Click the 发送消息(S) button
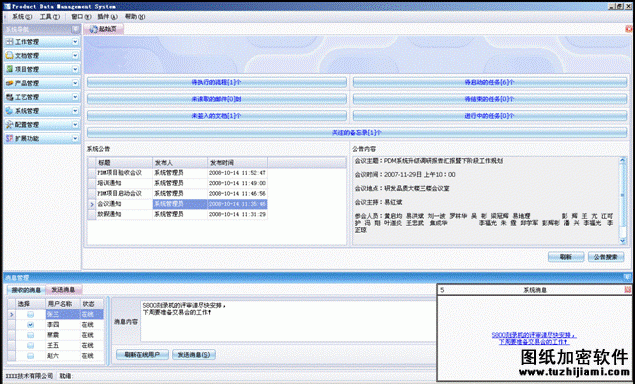The height and width of the screenshot is (384, 635). [x=194, y=355]
